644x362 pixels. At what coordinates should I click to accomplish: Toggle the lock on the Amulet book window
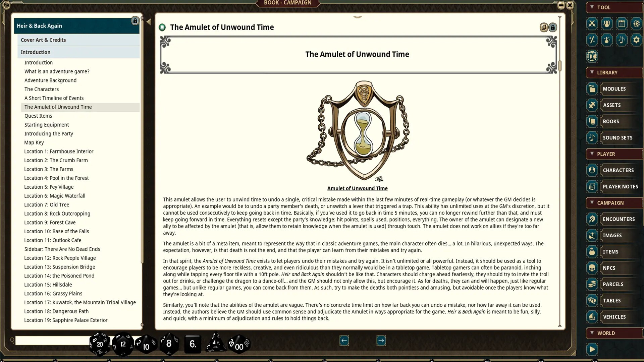pos(552,27)
